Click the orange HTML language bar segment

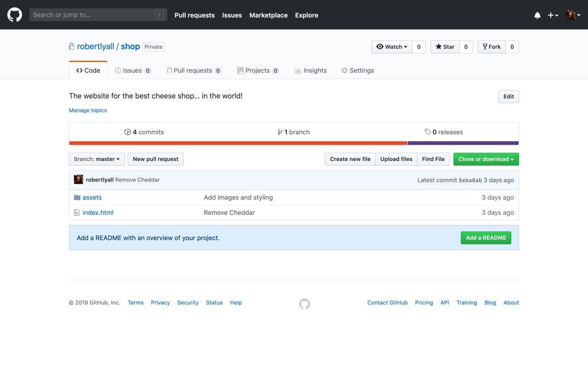click(x=238, y=143)
